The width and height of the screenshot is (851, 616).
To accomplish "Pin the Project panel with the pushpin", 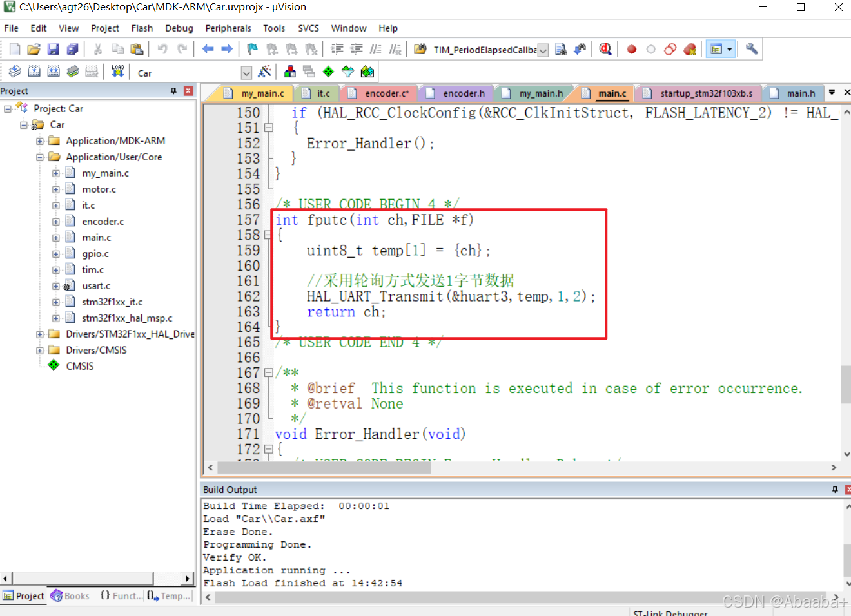I will click(x=173, y=91).
